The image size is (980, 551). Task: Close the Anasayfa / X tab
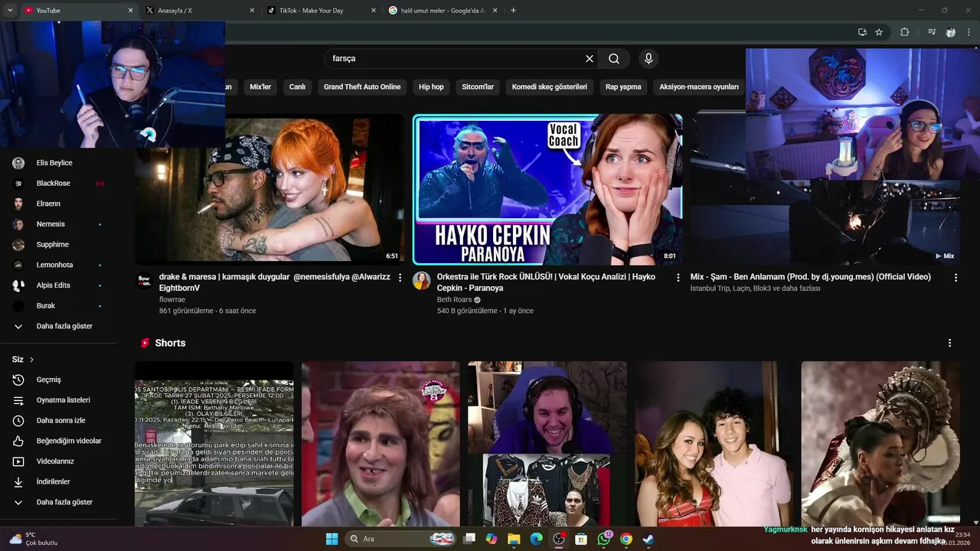pos(252,11)
